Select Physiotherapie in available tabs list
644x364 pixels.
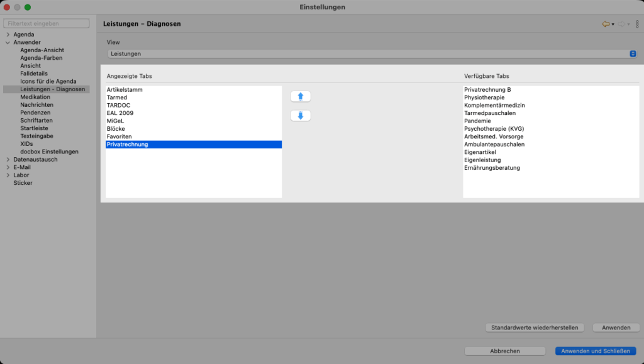point(484,97)
